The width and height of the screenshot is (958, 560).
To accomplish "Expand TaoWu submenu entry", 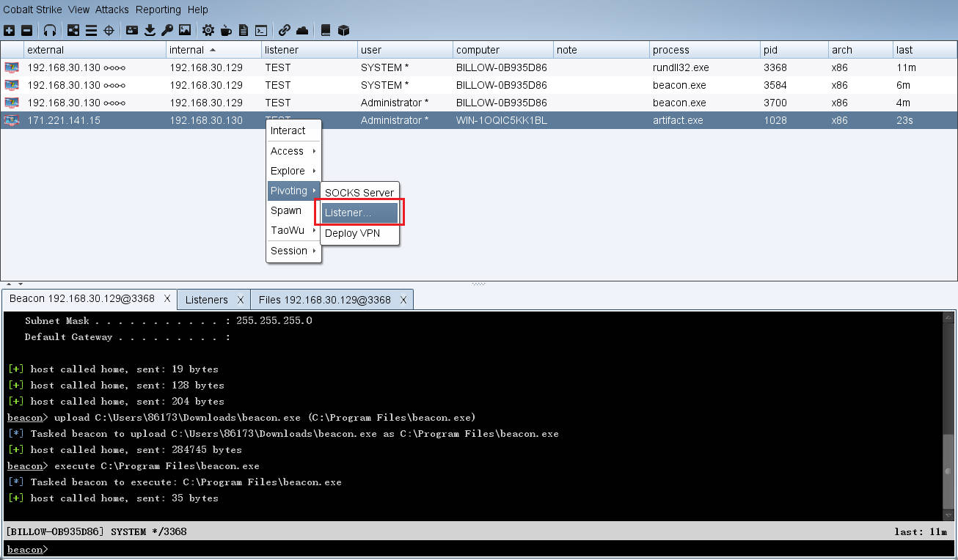I will [x=293, y=230].
